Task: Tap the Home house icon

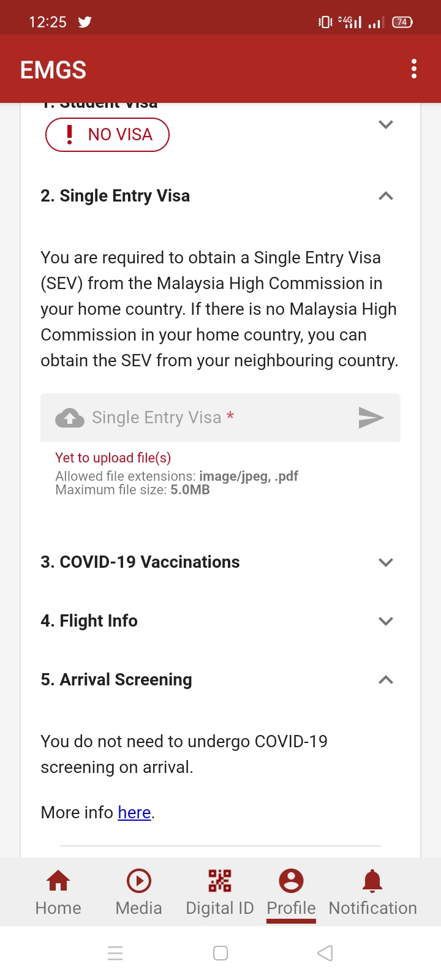Action: pos(58,881)
